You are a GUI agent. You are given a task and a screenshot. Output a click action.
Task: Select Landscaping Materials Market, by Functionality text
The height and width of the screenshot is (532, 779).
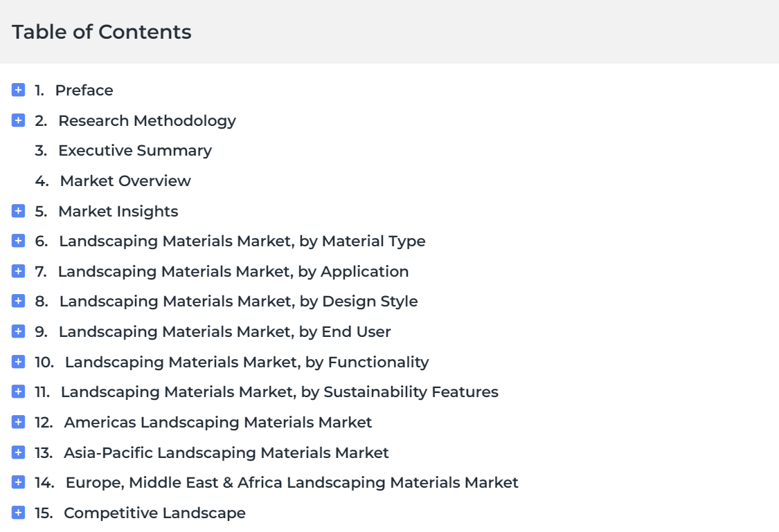(x=247, y=363)
